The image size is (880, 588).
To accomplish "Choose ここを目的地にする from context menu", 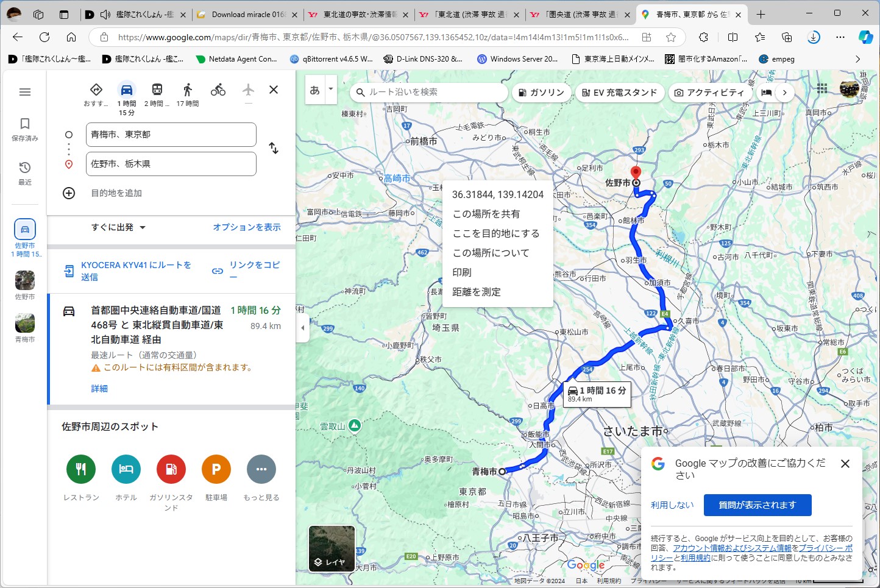I will point(496,233).
